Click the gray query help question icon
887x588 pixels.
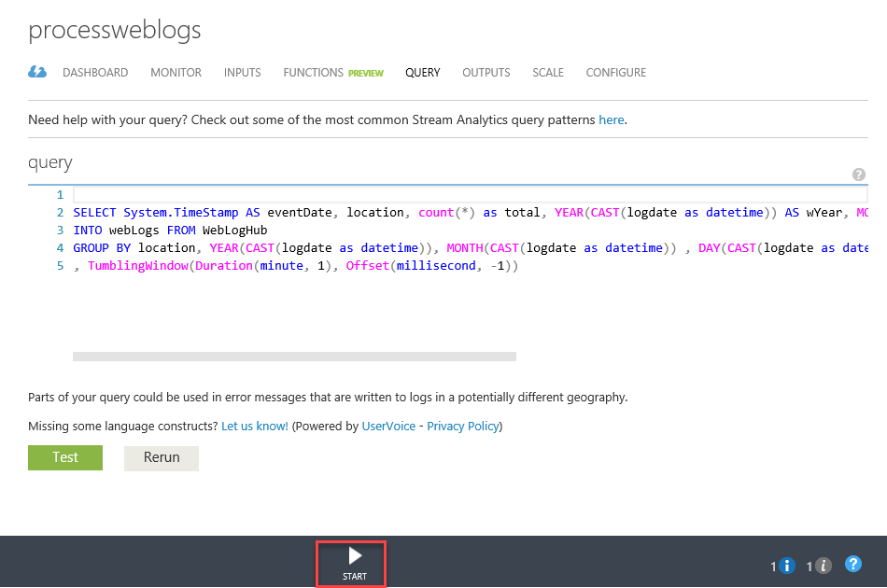click(x=859, y=175)
